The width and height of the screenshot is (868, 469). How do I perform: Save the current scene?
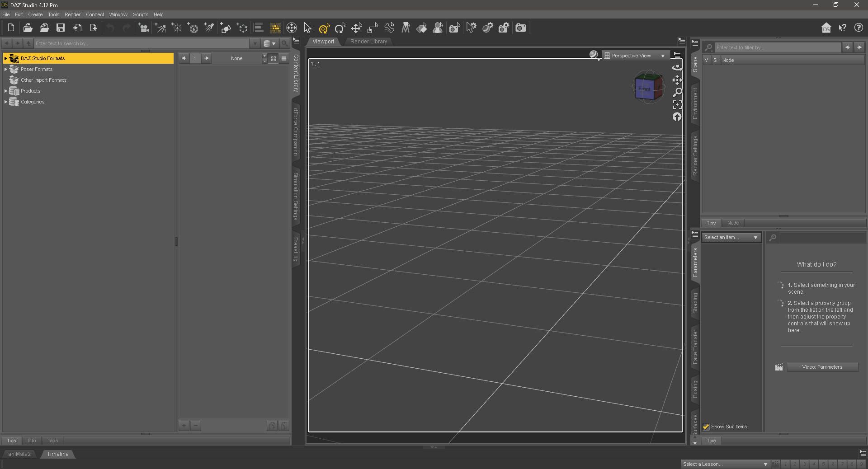pos(60,28)
